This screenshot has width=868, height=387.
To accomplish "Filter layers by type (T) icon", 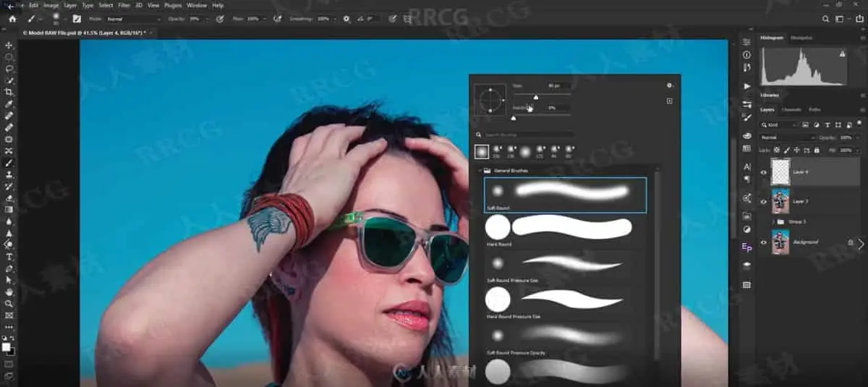I will (827, 124).
